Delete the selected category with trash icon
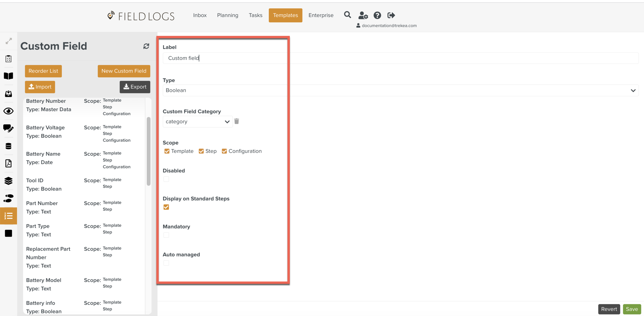This screenshot has width=644, height=316. 236,121
